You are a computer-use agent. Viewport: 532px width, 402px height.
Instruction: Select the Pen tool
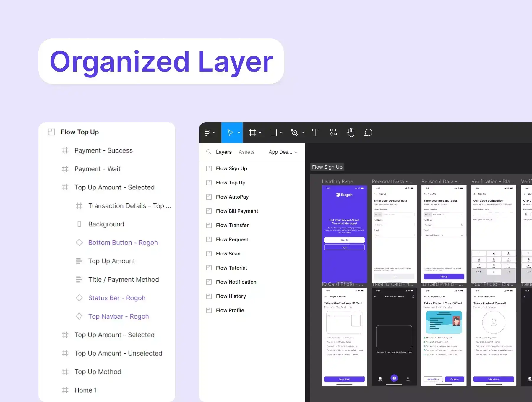click(294, 132)
